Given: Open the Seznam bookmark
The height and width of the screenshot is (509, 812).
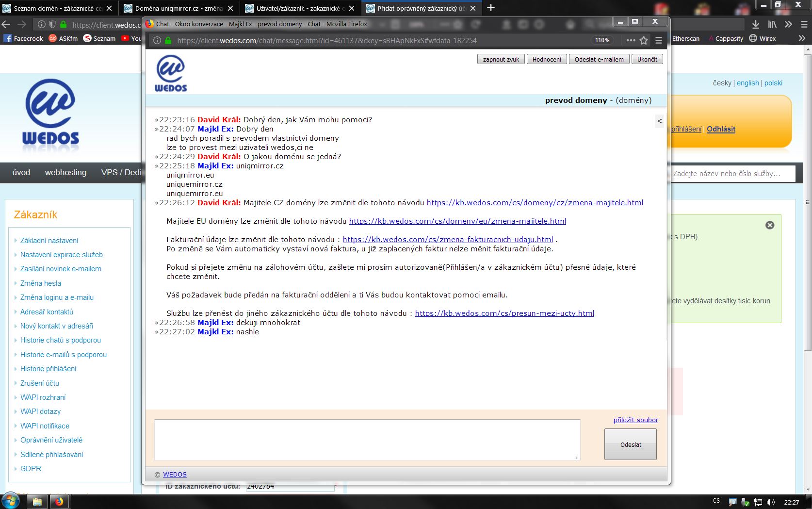Looking at the screenshot, I should click(x=99, y=38).
